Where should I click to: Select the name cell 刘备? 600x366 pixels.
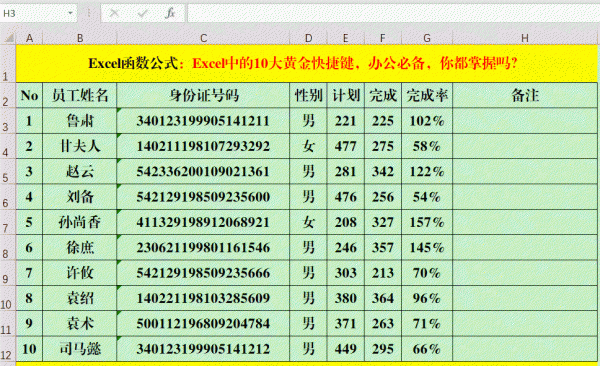click(80, 197)
